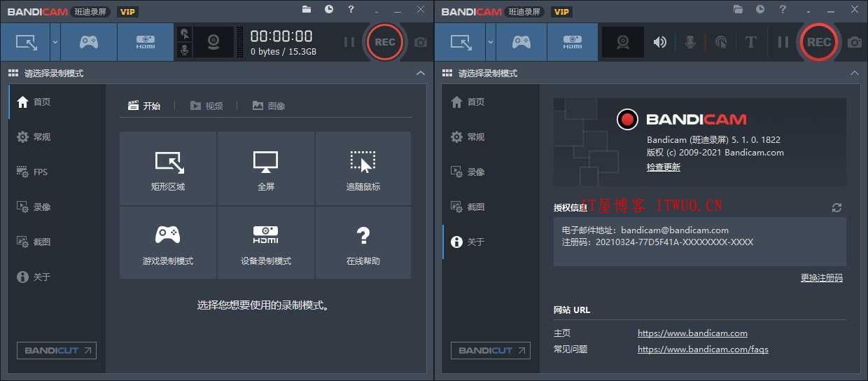Image resolution: width=868 pixels, height=381 pixels.
Task: Choose 设备录制模式 device recording tile
Action: (x=266, y=242)
